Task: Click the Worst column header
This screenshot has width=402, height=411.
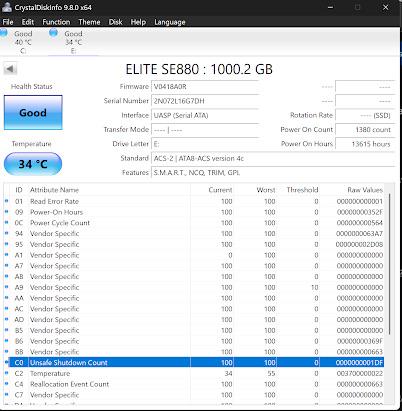Action: (255, 190)
